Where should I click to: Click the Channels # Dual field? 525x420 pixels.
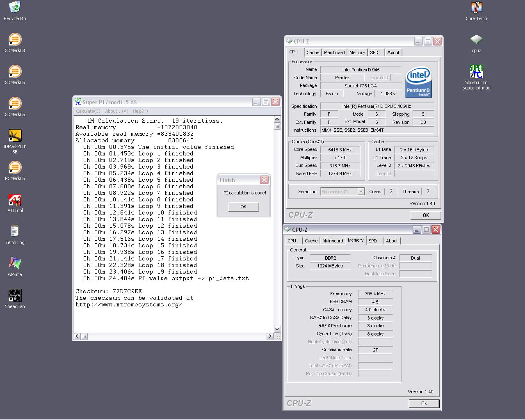click(415, 258)
